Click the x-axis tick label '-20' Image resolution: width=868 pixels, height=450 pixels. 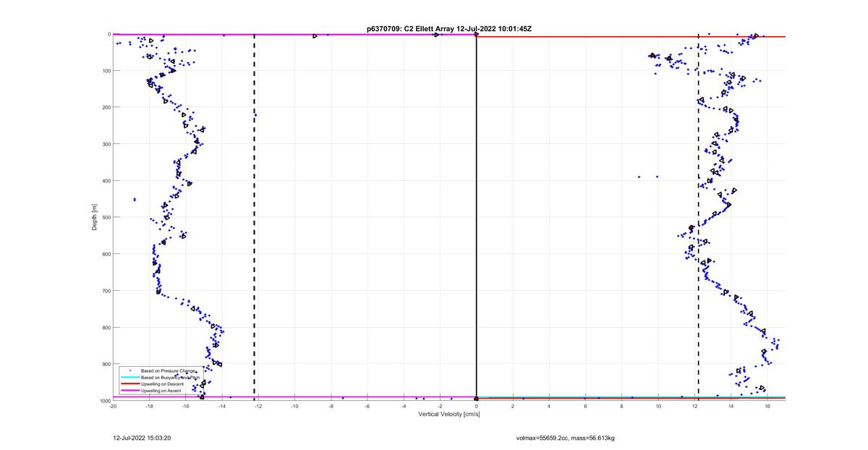coord(113,407)
